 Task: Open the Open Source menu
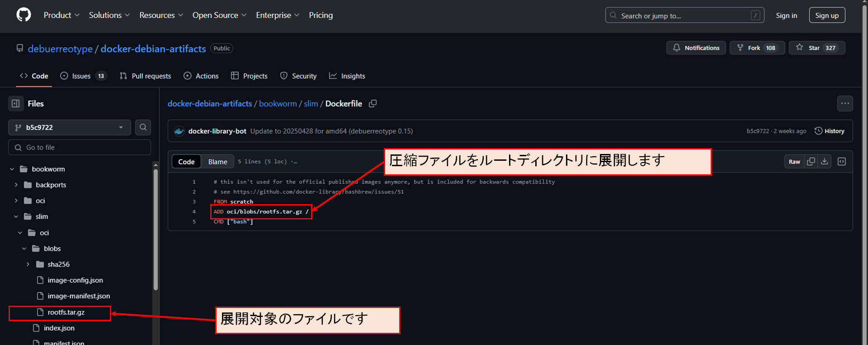219,15
